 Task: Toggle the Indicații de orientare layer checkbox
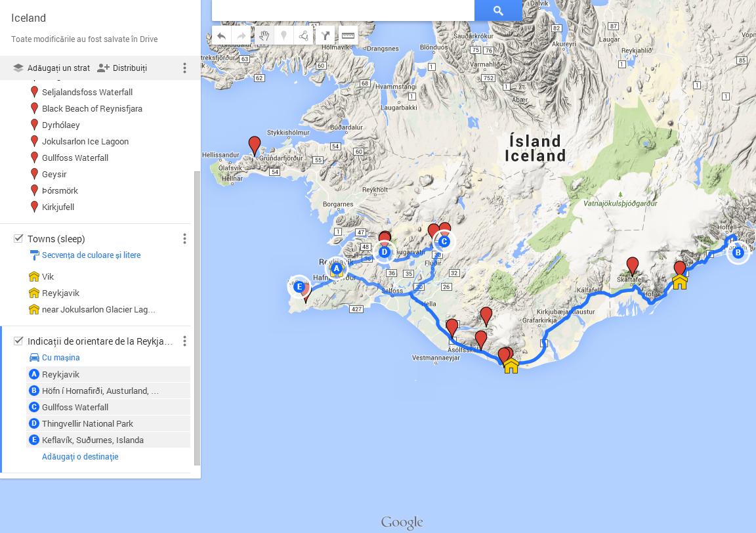click(18, 341)
